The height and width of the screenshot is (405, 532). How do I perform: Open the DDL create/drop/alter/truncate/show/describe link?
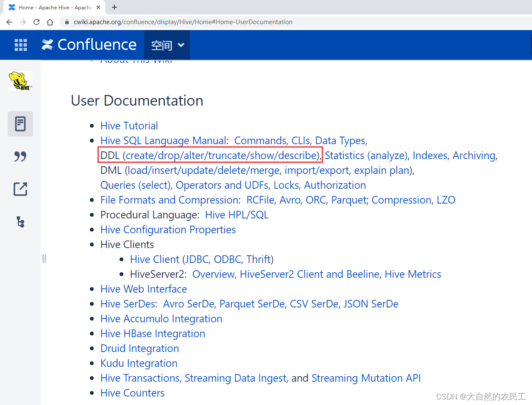[x=221, y=156]
